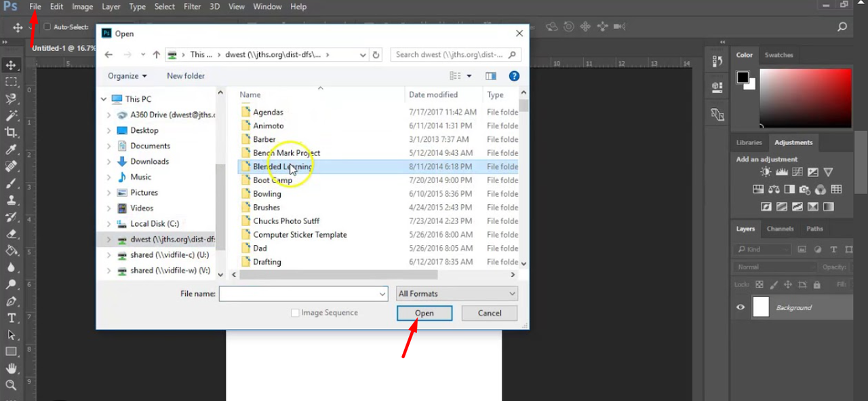The height and width of the screenshot is (401, 868).
Task: Toggle the Auto-Select checkbox
Action: point(47,27)
